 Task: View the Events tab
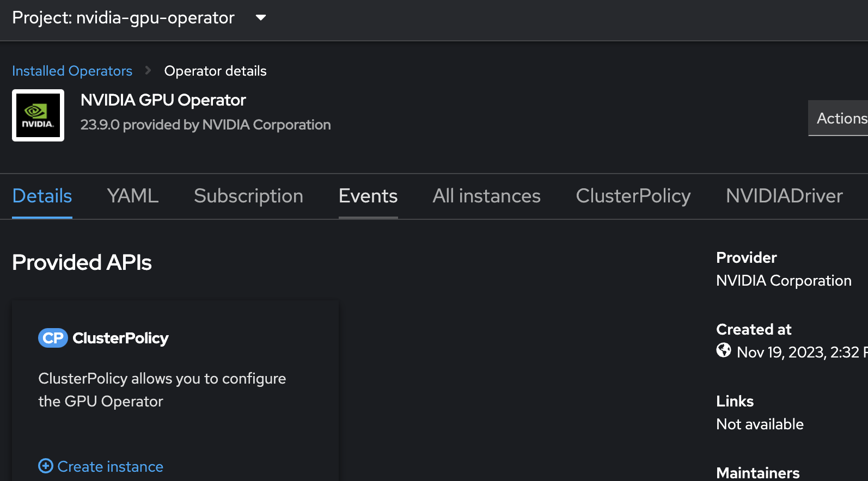[368, 196]
